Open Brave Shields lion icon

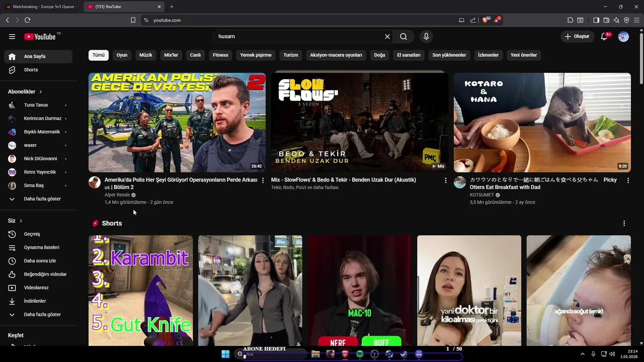[x=486, y=20]
